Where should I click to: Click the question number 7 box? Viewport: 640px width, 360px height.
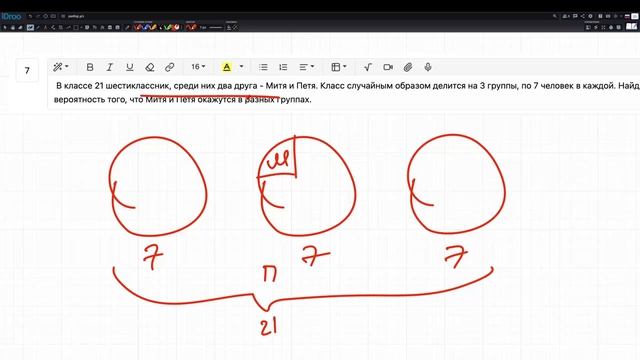coord(27,71)
